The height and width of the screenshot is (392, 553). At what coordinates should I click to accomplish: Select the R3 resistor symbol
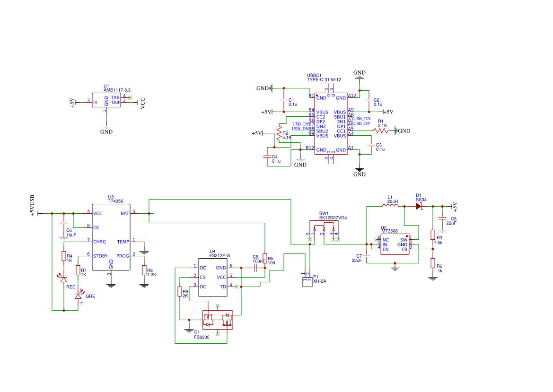(433, 235)
